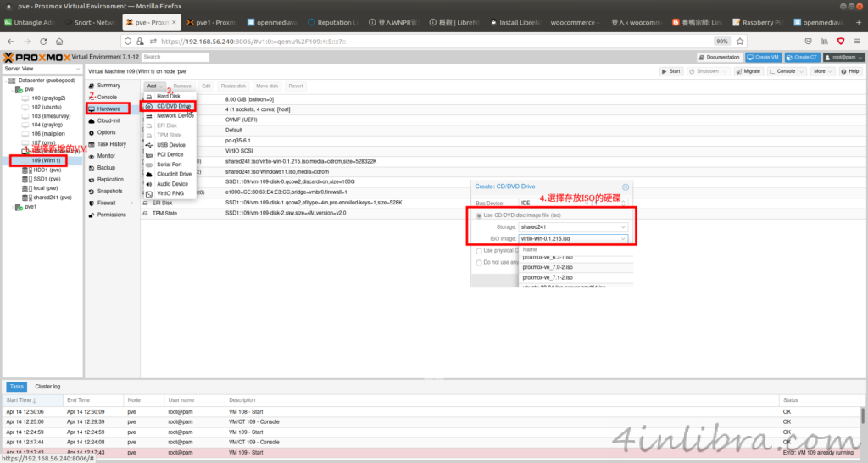
Task: Open the More actions dropdown
Action: (822, 71)
